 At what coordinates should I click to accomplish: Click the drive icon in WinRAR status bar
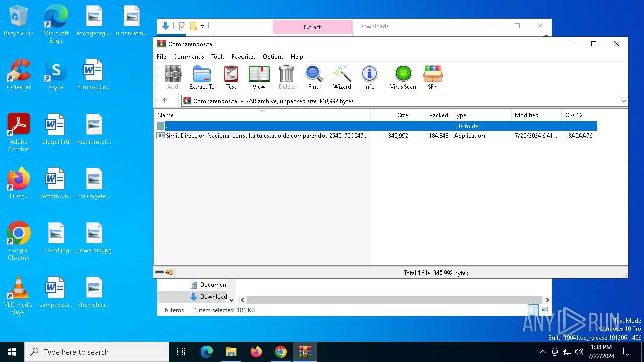(x=159, y=272)
